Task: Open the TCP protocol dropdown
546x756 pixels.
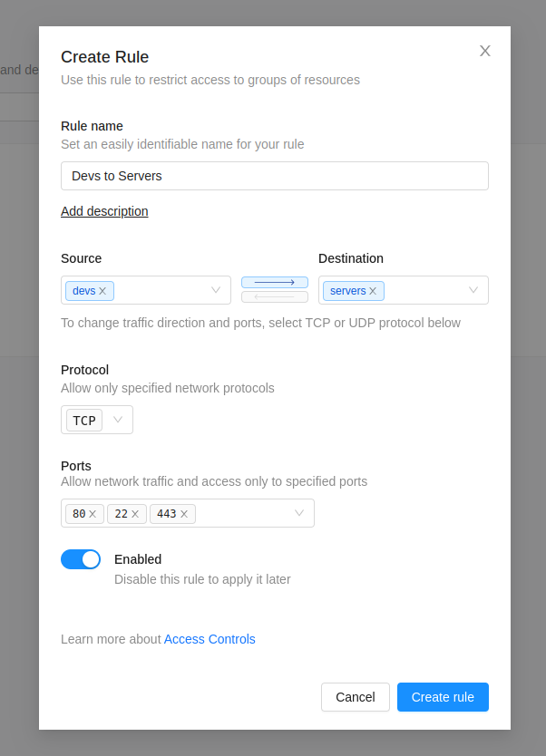Action: [118, 420]
